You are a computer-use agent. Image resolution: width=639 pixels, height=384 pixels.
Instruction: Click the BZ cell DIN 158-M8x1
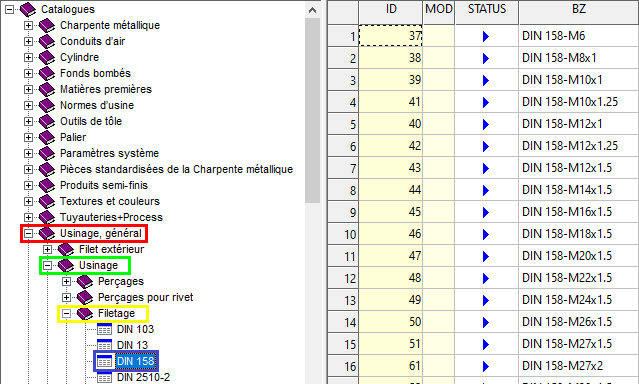[x=579, y=58]
